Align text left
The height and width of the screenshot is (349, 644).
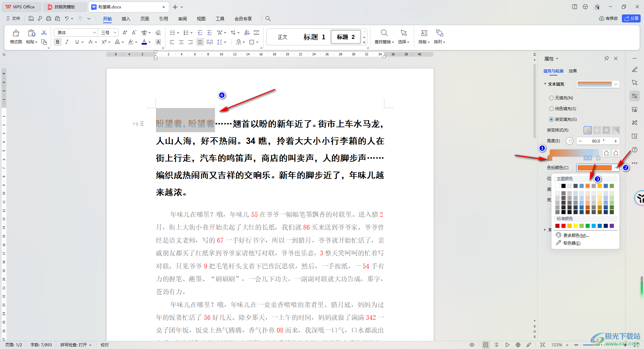click(x=172, y=42)
